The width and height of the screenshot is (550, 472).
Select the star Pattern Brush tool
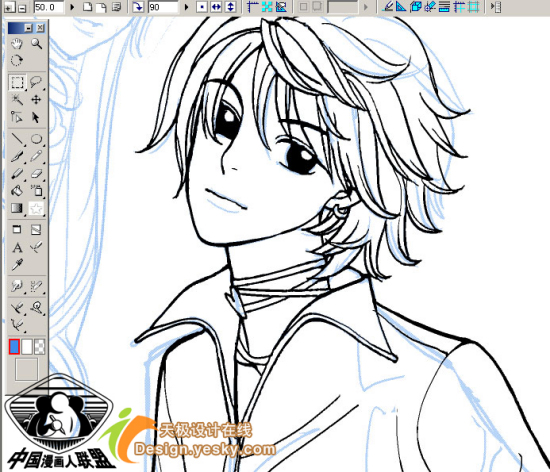pyautogui.click(x=36, y=208)
